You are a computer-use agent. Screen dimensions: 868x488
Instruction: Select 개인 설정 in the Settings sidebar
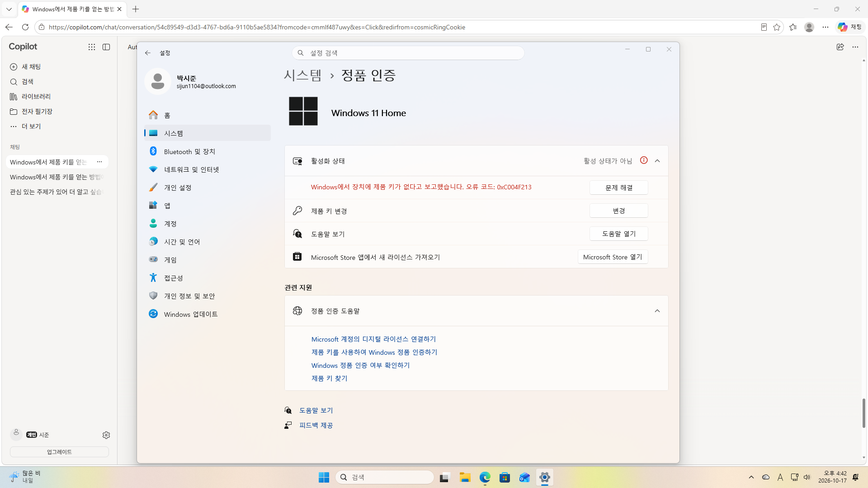click(x=208, y=188)
